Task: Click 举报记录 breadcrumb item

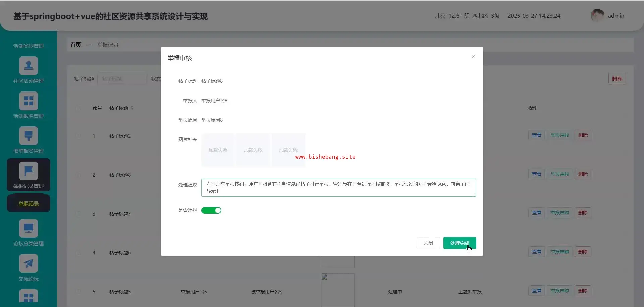Action: (108, 45)
